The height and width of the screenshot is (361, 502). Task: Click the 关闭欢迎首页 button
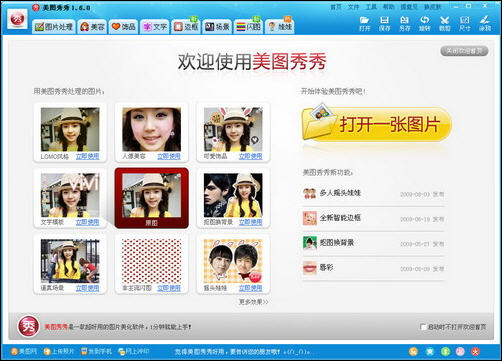[464, 51]
